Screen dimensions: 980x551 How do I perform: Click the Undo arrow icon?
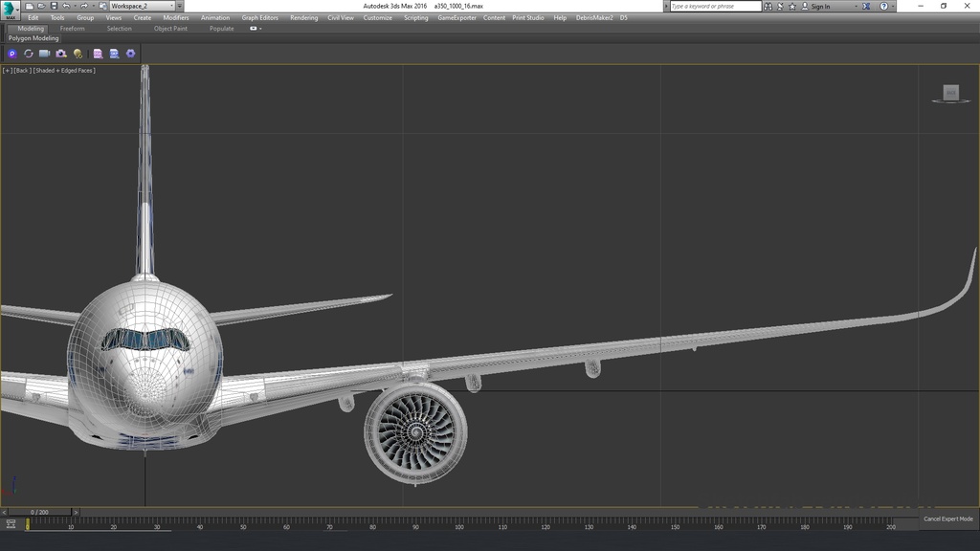tap(65, 6)
